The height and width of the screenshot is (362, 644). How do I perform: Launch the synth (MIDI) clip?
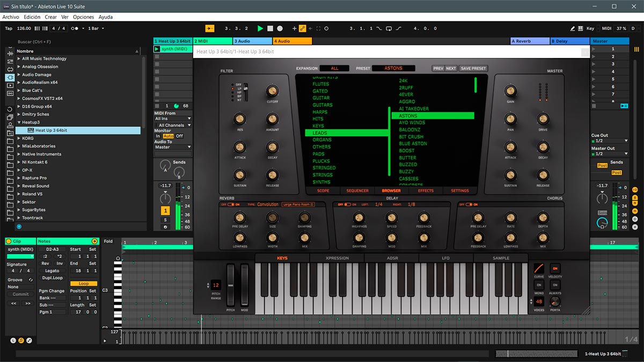point(157,49)
